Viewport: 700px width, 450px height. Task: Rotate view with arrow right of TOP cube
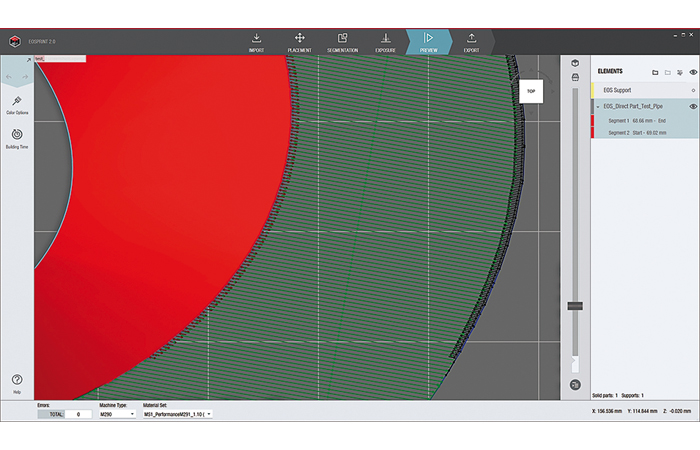(553, 91)
